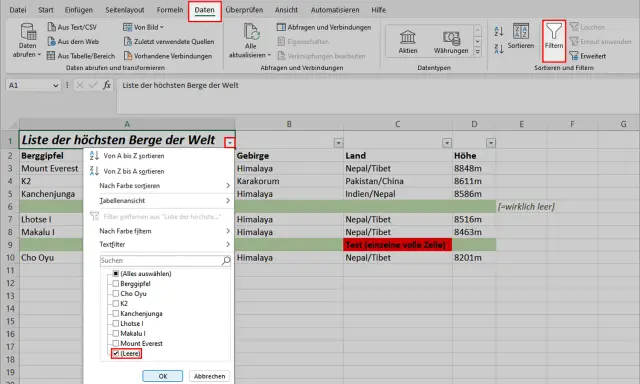
Task: Open the Einfügen ribbon tab
Action: tap(79, 10)
